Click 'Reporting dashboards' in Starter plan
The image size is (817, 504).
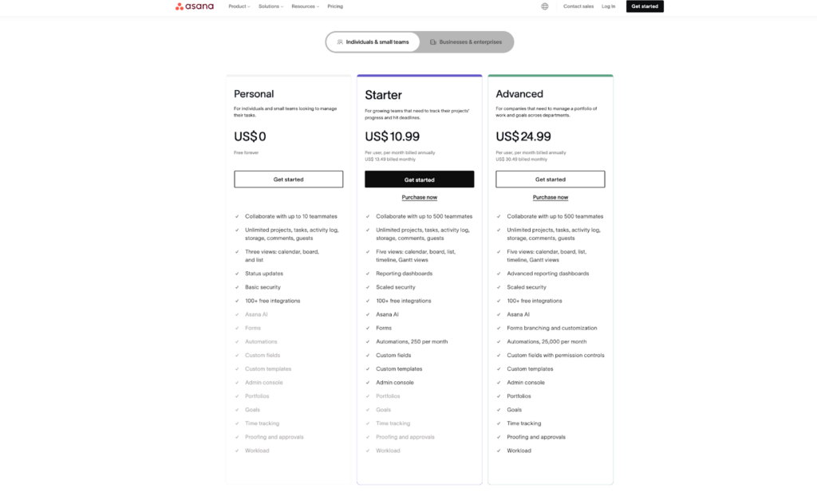(405, 274)
